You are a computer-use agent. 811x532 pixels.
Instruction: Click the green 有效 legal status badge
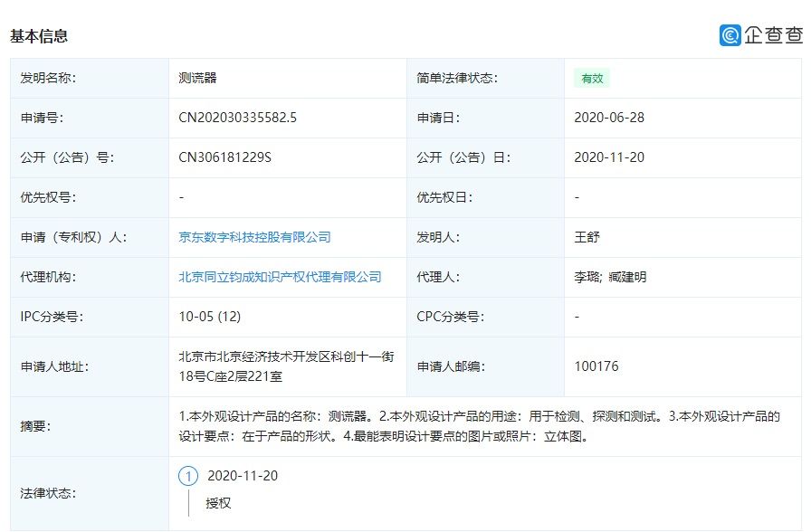tap(591, 78)
